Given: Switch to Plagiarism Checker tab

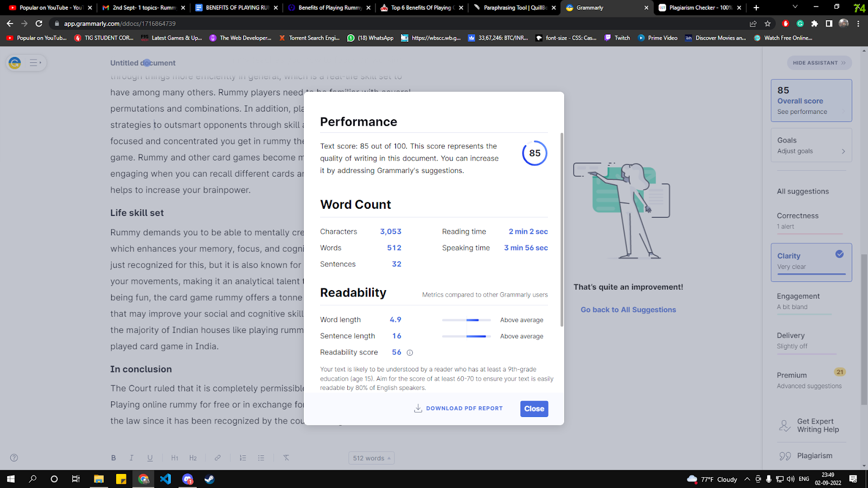Looking at the screenshot, I should pyautogui.click(x=700, y=8).
